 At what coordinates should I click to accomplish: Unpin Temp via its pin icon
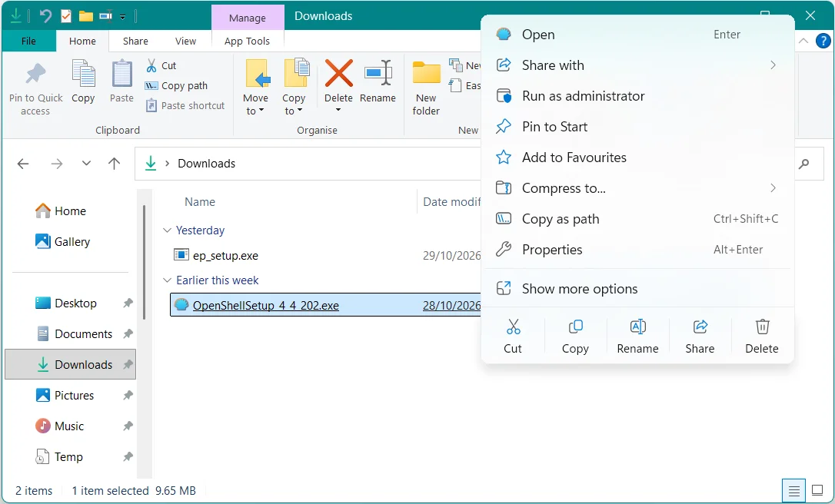pos(128,457)
